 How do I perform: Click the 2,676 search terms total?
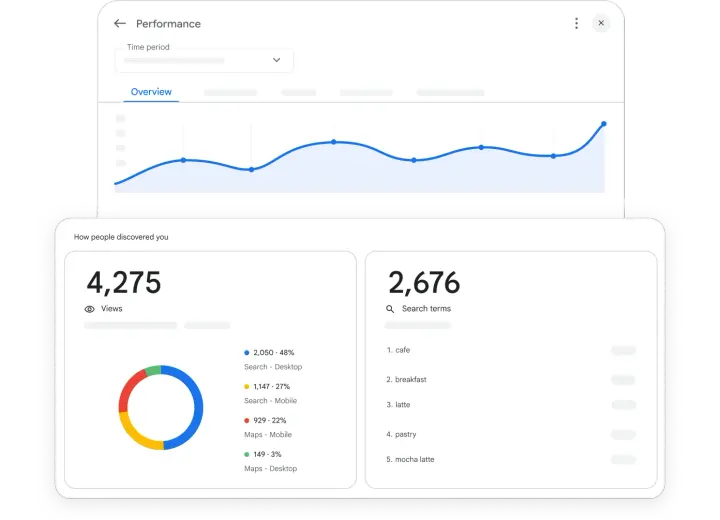[424, 283]
